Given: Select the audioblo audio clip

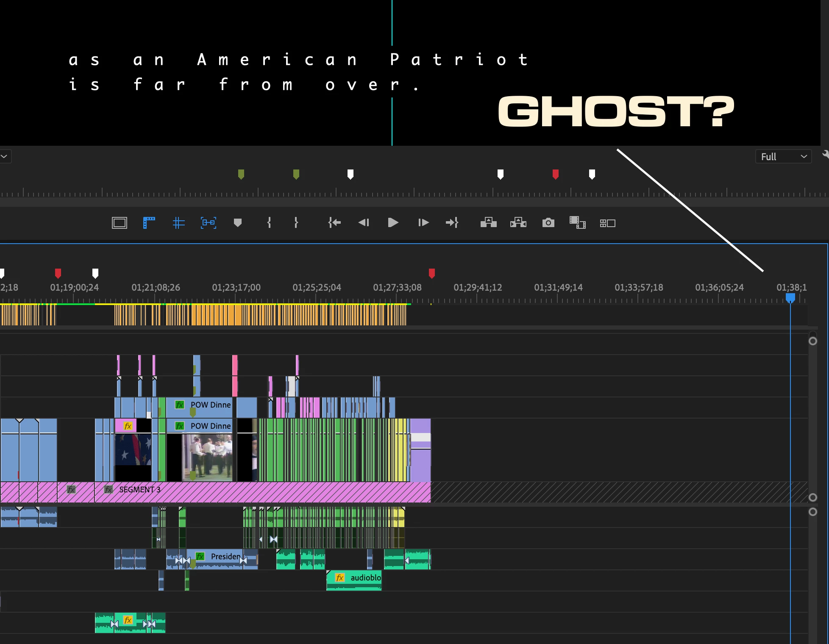Looking at the screenshot, I should tap(360, 580).
